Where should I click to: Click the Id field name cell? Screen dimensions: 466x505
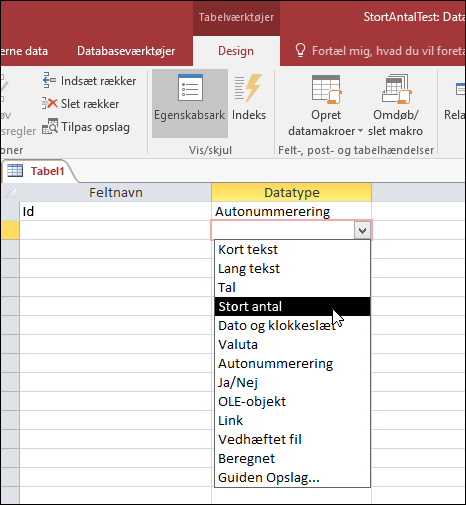115,211
